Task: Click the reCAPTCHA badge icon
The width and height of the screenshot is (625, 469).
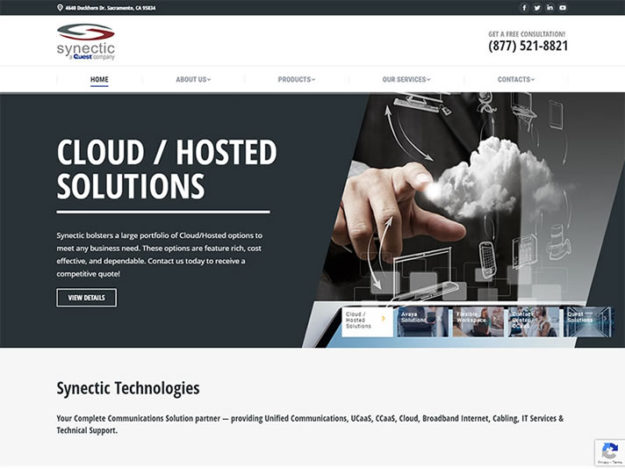Action: pyautogui.click(x=610, y=452)
